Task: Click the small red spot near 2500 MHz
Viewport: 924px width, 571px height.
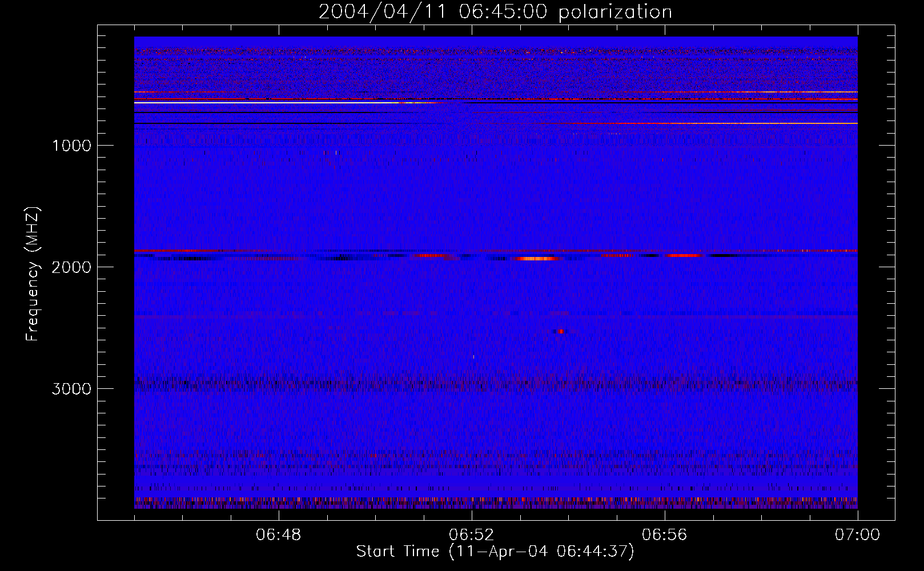Action: [560, 331]
